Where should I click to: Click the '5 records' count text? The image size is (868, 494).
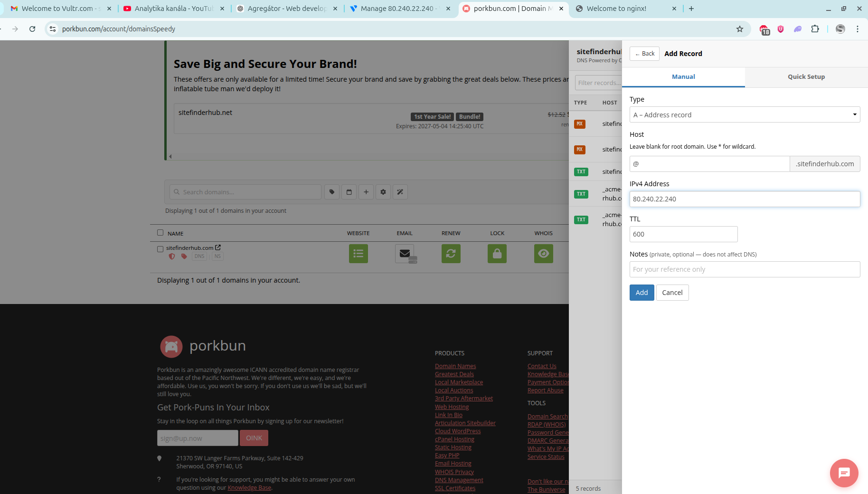pyautogui.click(x=588, y=488)
